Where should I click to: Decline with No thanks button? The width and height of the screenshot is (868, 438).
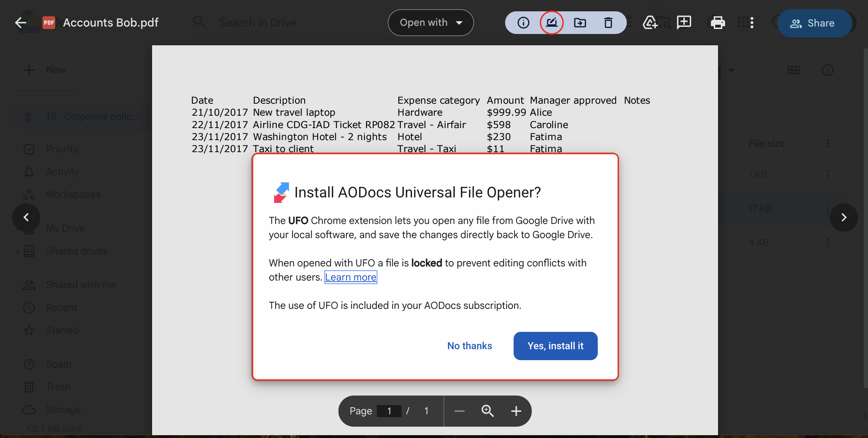[469, 346]
